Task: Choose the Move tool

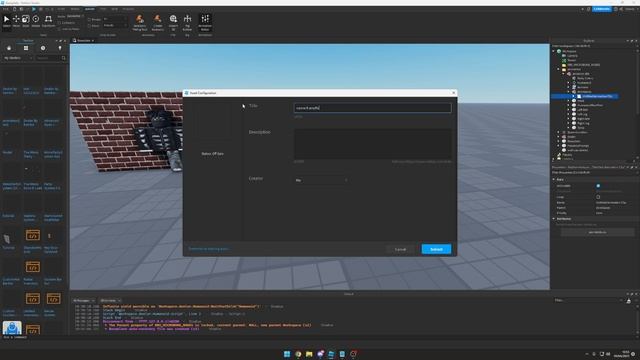Action: [16, 21]
